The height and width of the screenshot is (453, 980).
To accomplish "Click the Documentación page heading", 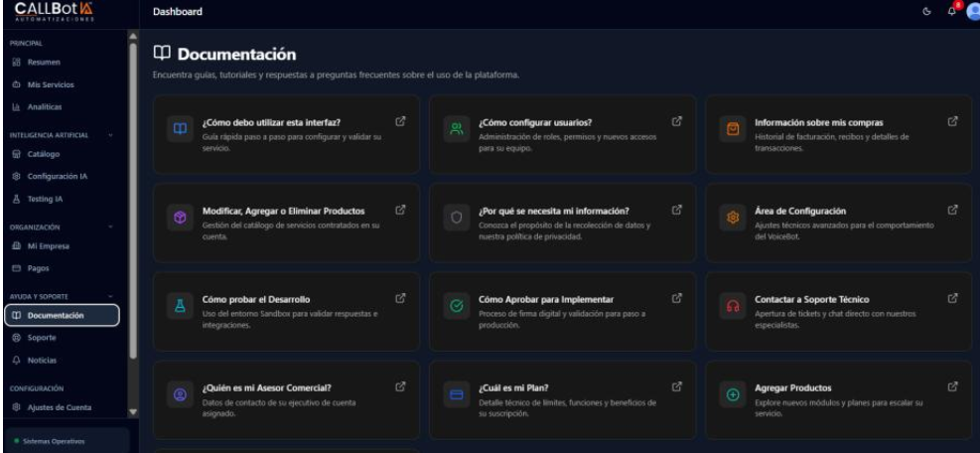I will 236,55.
